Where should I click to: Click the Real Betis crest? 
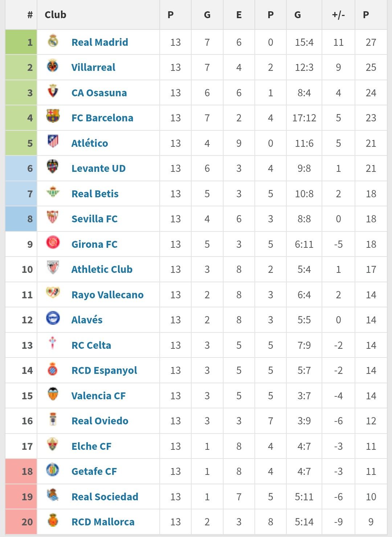(53, 192)
